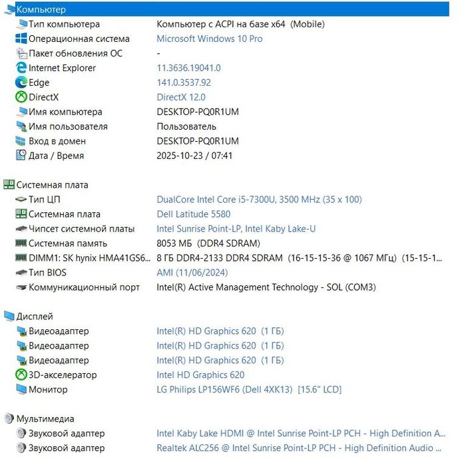Viewport: 476px width, 465px height.
Task: Click the Пакет обновления ОС icon
Action: tap(21, 53)
